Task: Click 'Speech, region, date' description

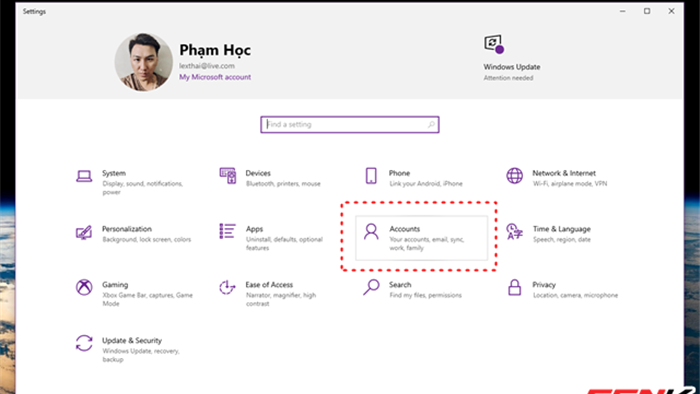Action: click(562, 240)
